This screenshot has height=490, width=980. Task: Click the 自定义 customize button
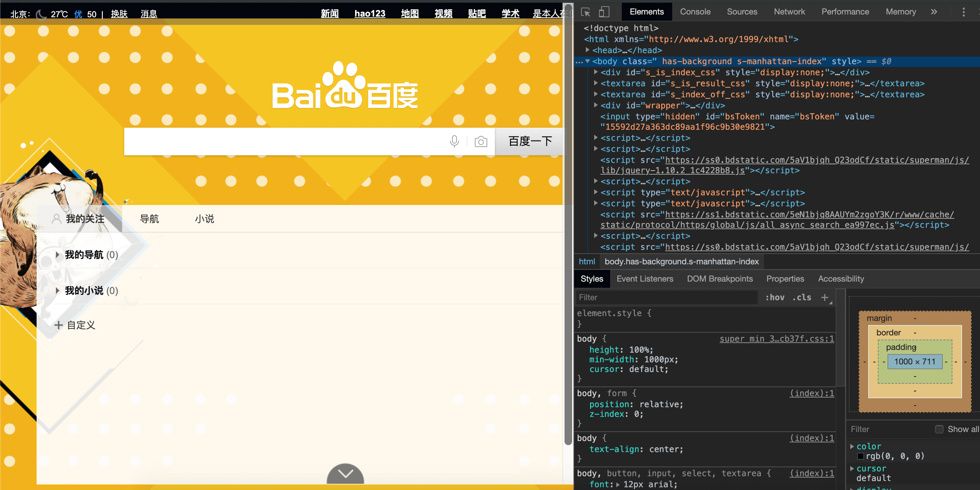[x=75, y=325]
